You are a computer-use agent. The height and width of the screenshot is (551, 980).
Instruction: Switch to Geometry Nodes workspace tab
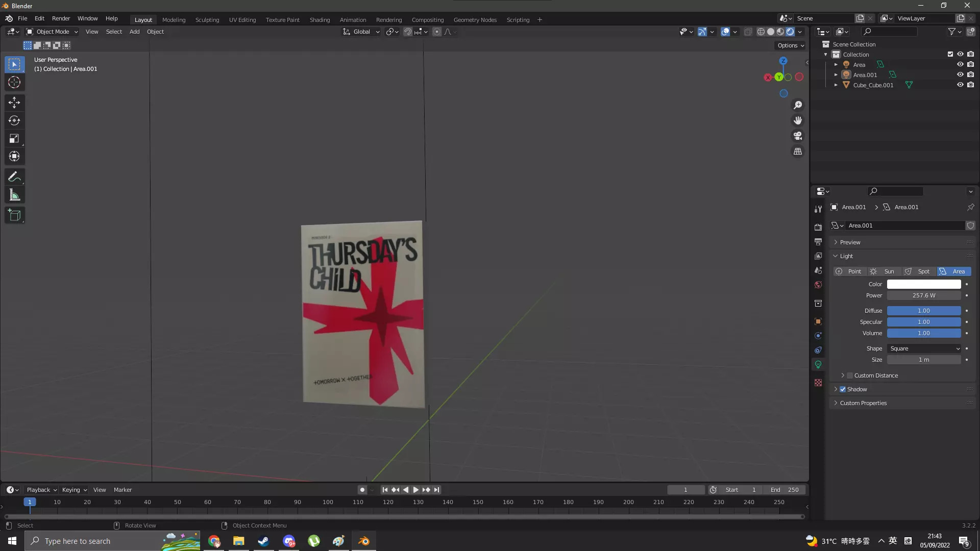(475, 20)
